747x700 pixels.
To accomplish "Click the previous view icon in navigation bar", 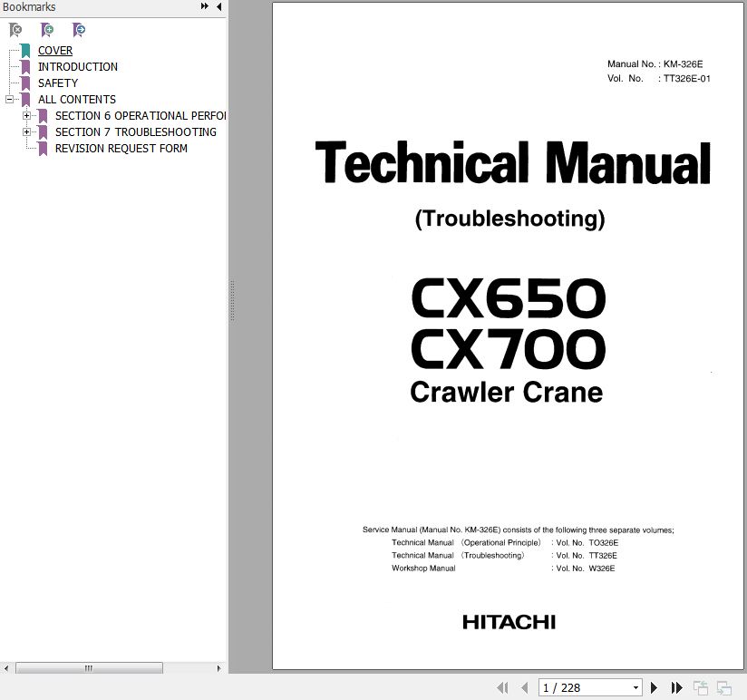I will click(x=700, y=687).
